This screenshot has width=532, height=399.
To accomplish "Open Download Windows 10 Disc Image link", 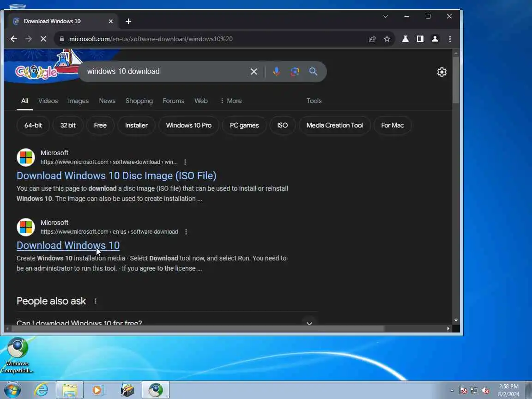I will pyautogui.click(x=116, y=176).
